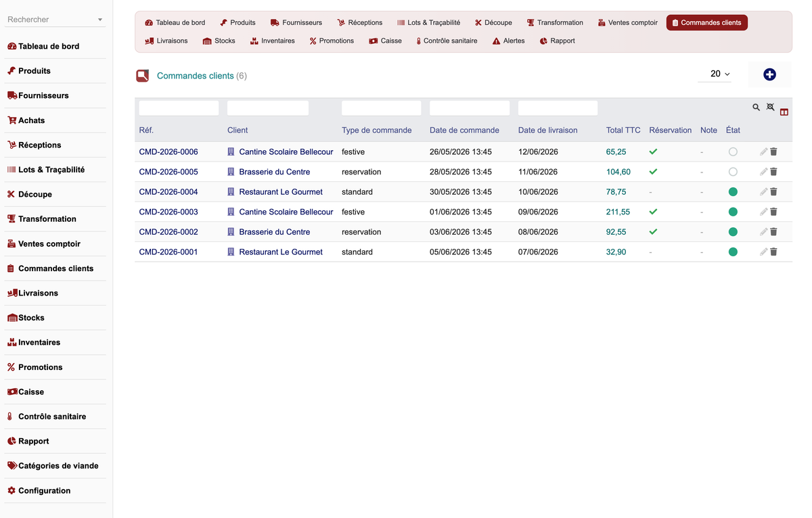Click the Date de livraison filter field
This screenshot has width=812, height=518.
pos(558,108)
